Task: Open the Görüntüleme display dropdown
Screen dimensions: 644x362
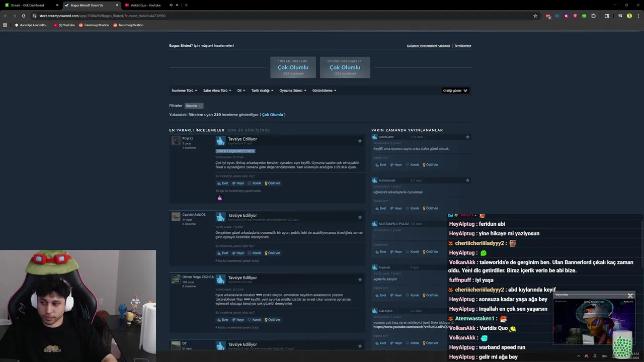Action: coord(324,90)
